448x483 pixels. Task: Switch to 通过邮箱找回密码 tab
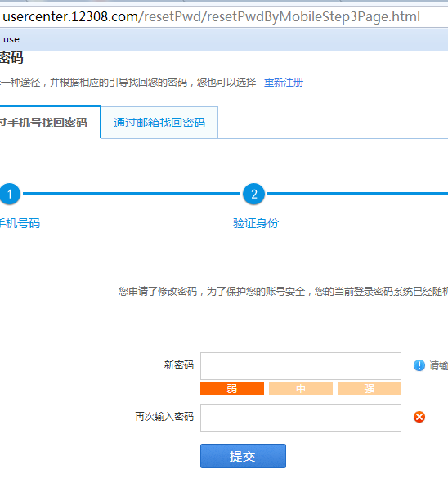[159, 123]
